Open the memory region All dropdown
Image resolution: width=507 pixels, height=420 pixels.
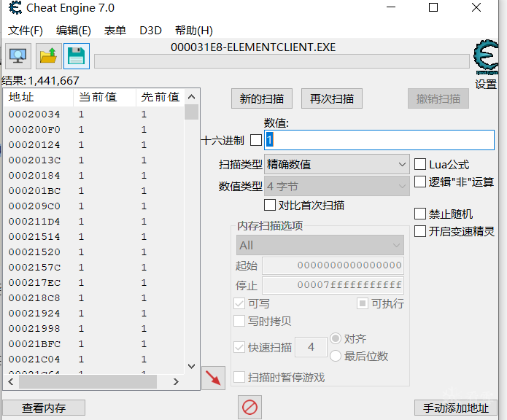click(320, 245)
